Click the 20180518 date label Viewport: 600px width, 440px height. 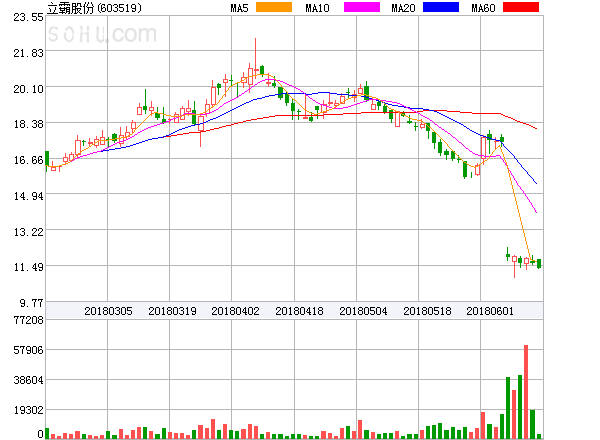coord(427,311)
